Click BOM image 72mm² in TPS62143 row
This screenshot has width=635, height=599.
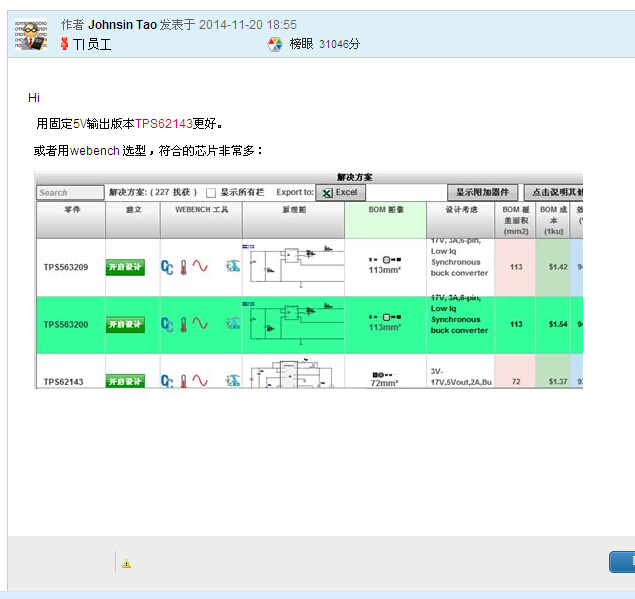click(x=384, y=379)
